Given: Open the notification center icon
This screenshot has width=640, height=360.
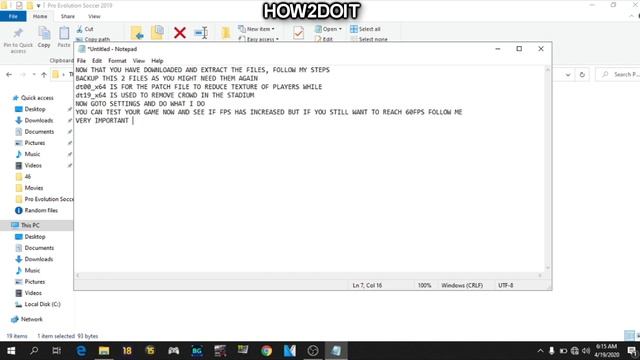Looking at the screenshot, I should click(x=632, y=351).
